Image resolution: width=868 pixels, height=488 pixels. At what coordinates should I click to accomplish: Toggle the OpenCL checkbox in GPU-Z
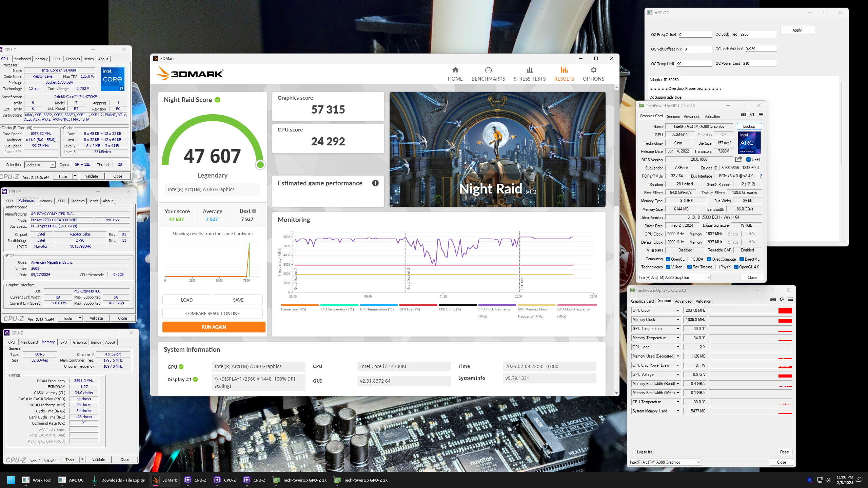[668, 259]
